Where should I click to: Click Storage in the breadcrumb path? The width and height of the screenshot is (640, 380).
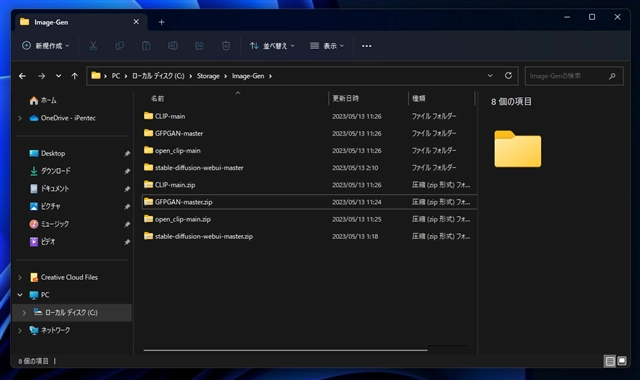coord(208,76)
